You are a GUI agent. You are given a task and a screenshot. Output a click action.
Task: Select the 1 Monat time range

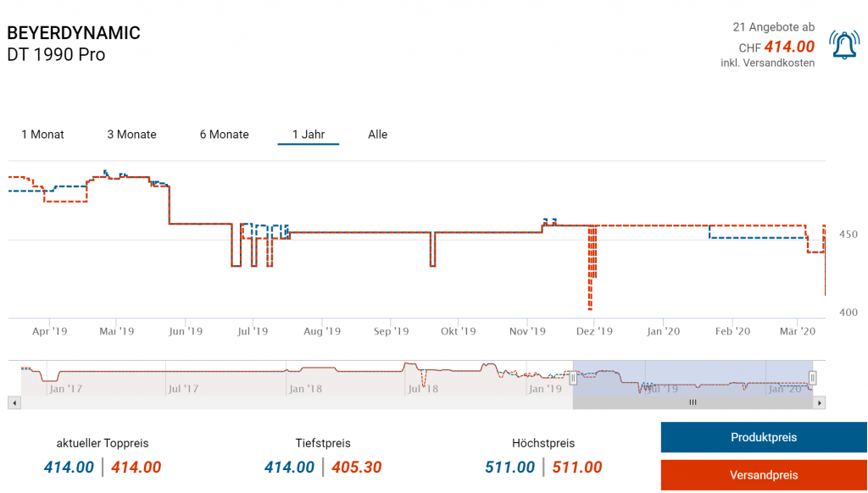(42, 135)
